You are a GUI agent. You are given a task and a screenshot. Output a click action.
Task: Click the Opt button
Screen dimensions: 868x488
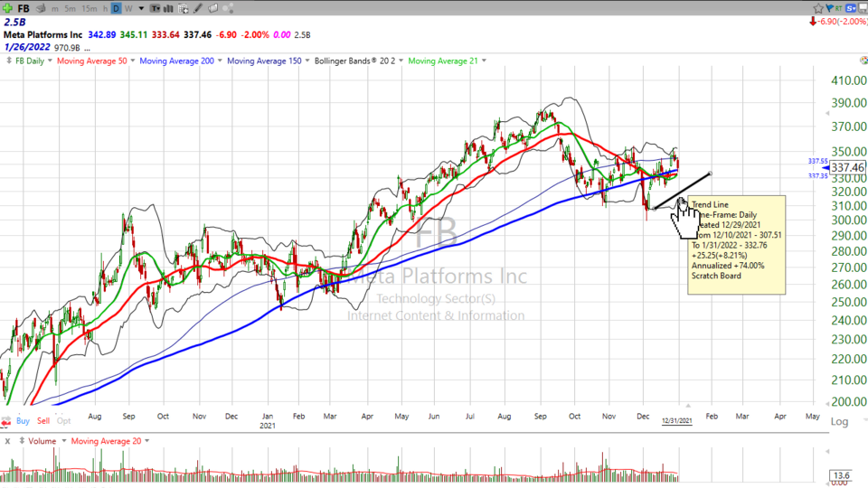click(63, 421)
